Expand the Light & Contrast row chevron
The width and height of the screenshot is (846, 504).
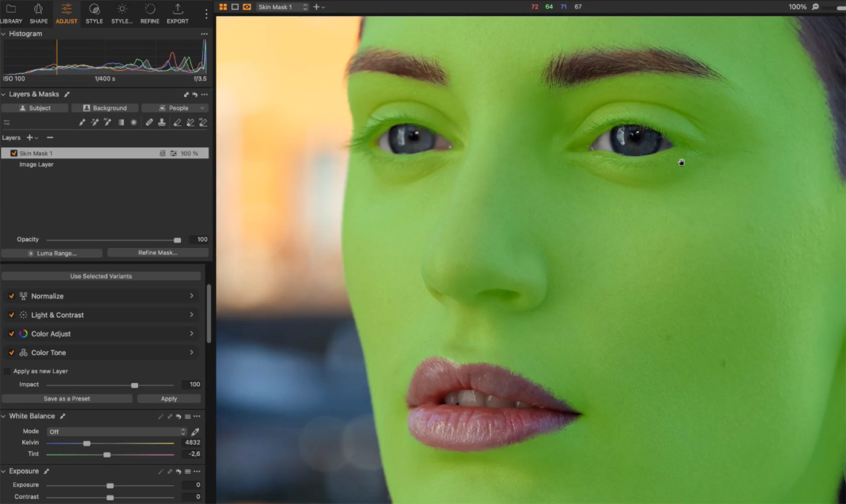point(192,315)
